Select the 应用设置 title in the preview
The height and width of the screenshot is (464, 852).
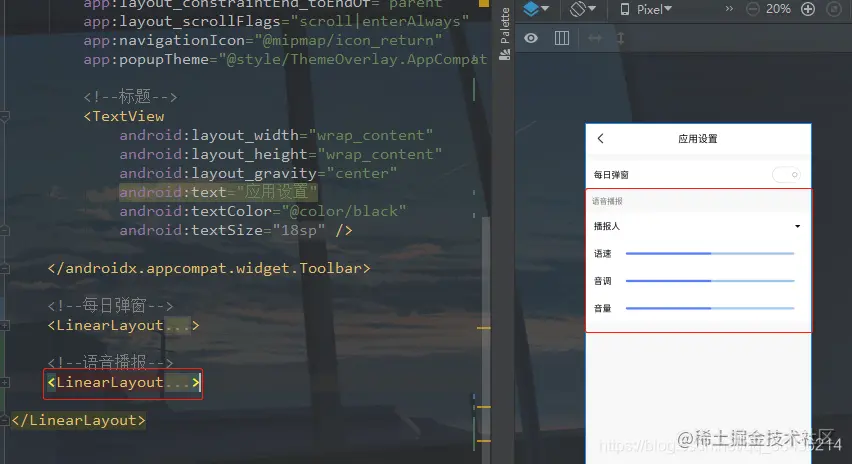pyautogui.click(x=698, y=139)
